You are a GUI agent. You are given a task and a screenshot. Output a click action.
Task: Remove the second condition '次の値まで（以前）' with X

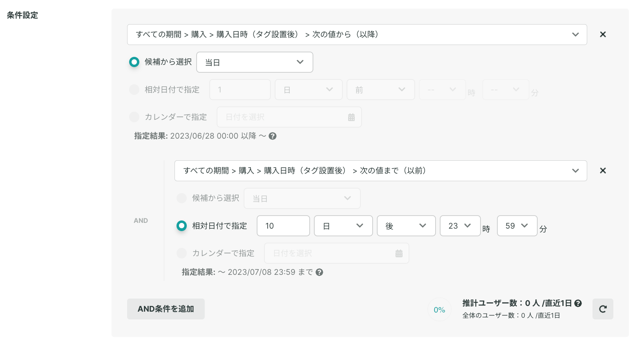click(x=603, y=171)
